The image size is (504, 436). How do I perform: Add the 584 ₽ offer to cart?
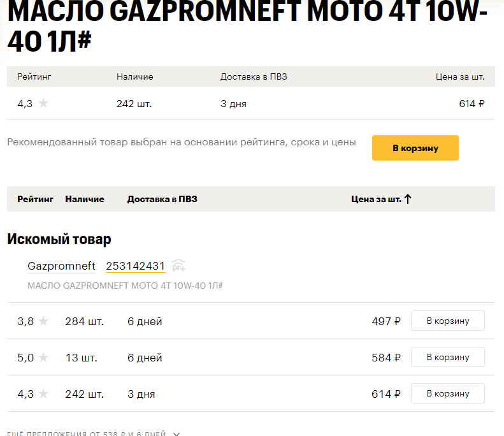click(447, 357)
